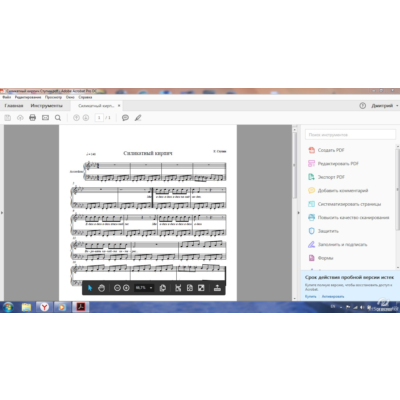
Task: Click the fit full page icon
Action: [190, 288]
